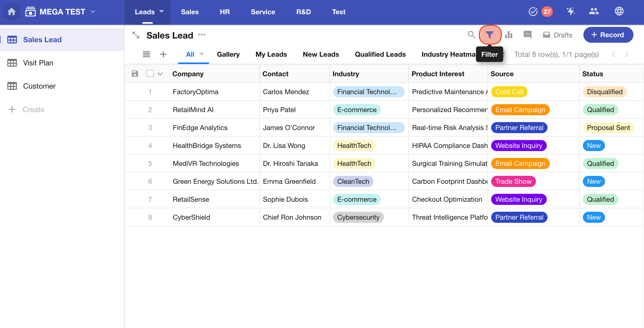This screenshot has height=328, width=644.
Task: Open the users contacts icon
Action: tap(594, 12)
